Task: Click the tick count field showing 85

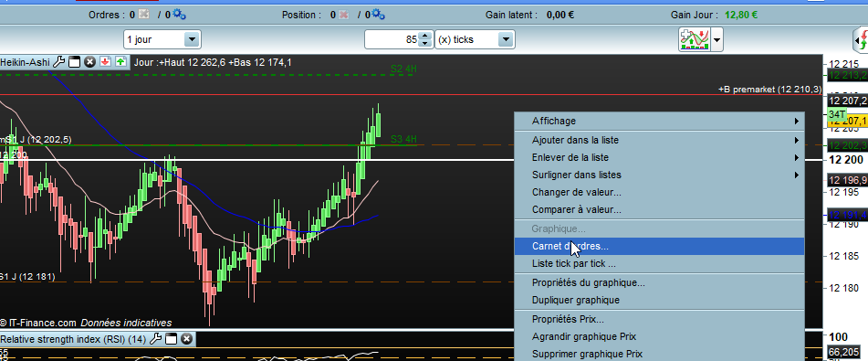Action: click(x=392, y=39)
